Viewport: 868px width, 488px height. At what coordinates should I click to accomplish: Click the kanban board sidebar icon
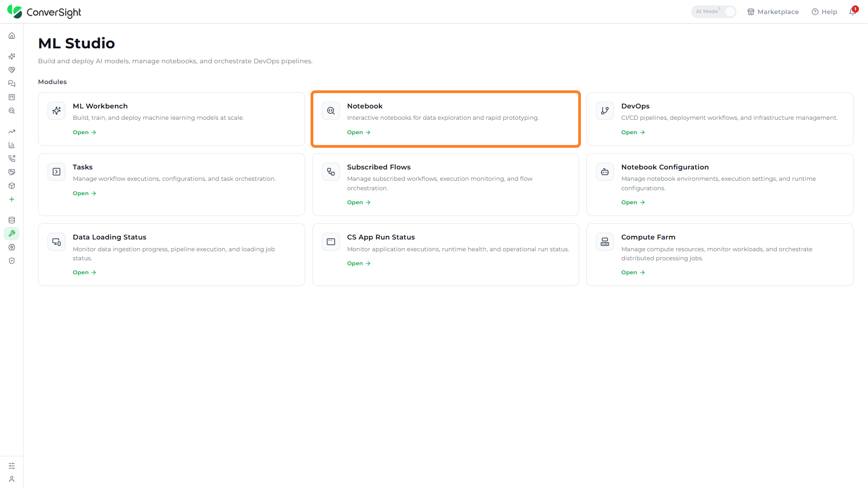coord(12,97)
